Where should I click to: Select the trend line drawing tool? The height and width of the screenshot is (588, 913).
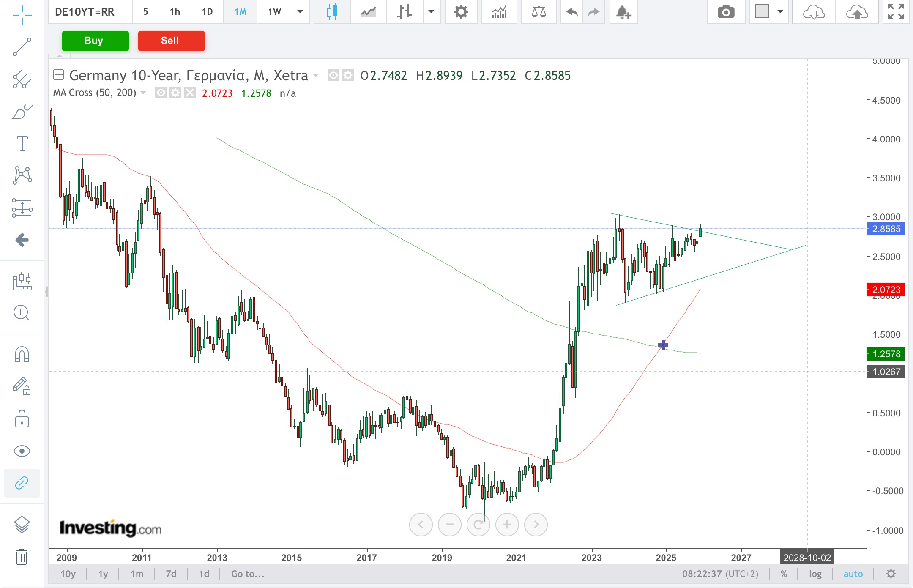(22, 47)
